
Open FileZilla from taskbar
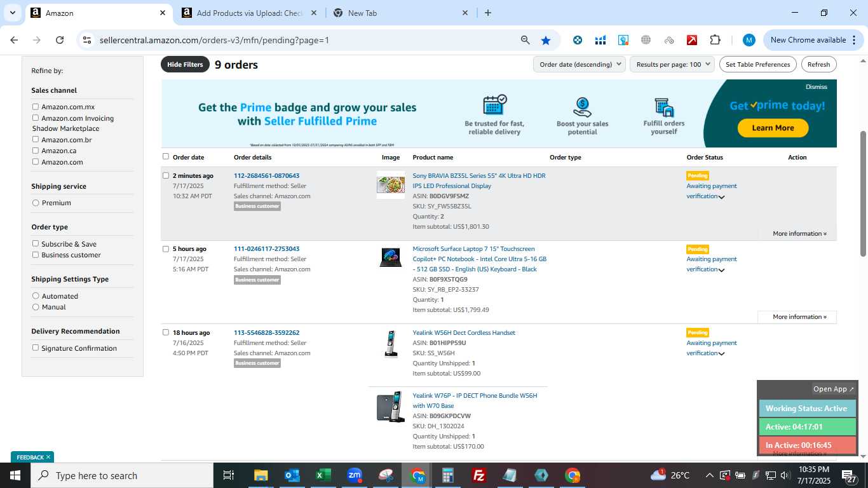(479, 475)
